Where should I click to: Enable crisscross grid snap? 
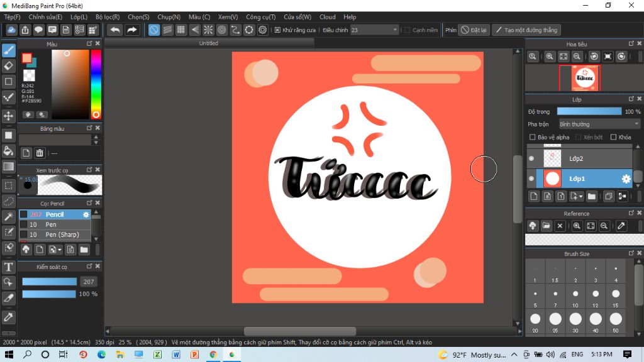[x=180, y=30]
